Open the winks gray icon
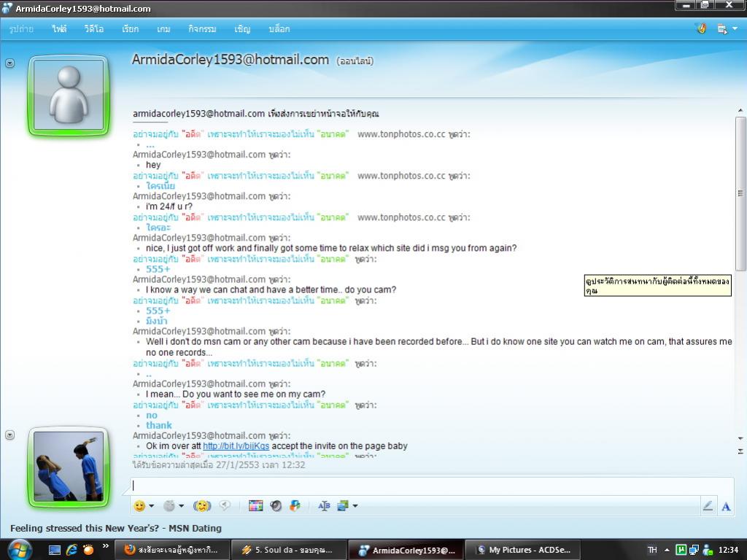Viewport: 747px width, 560px height. [169, 506]
